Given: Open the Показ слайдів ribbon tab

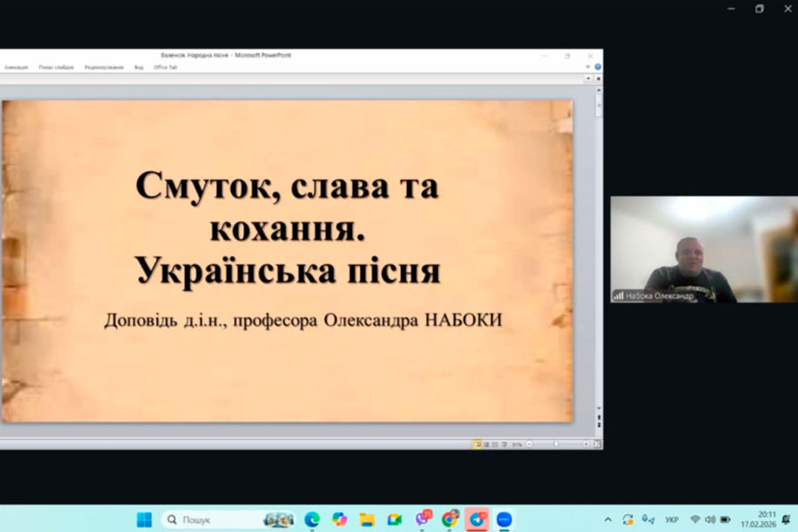Looking at the screenshot, I should (56, 66).
